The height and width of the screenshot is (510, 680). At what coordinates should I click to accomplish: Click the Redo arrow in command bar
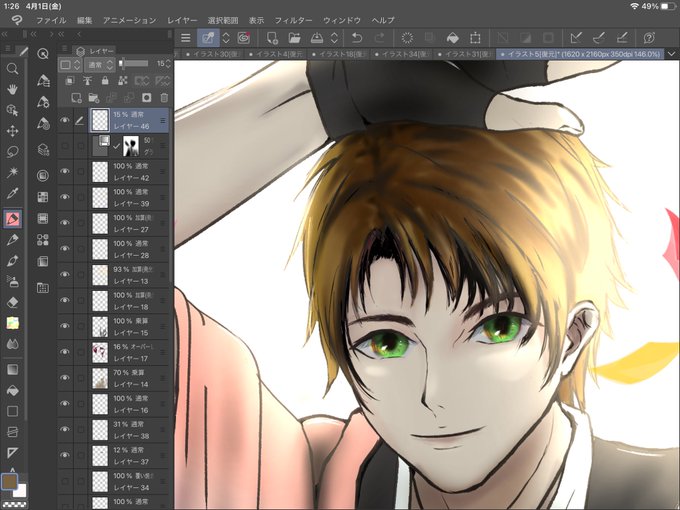tap(379, 38)
